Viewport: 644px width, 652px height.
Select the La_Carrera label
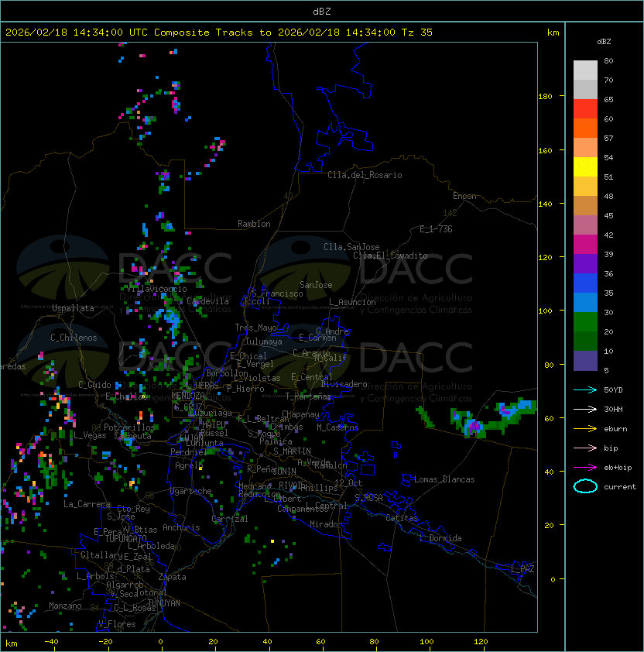coord(87,504)
